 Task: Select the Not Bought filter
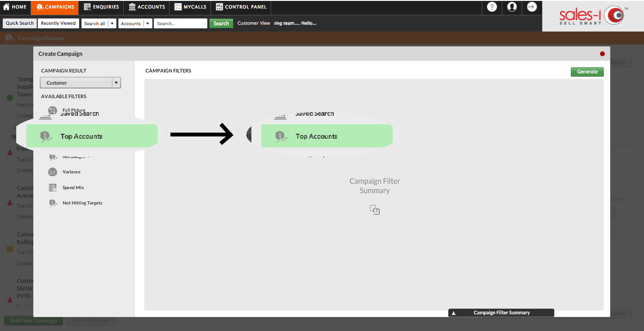71,157
